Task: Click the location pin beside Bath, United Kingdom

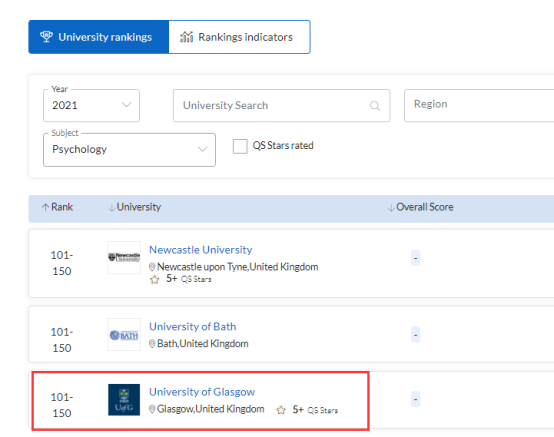Action: click(x=152, y=344)
